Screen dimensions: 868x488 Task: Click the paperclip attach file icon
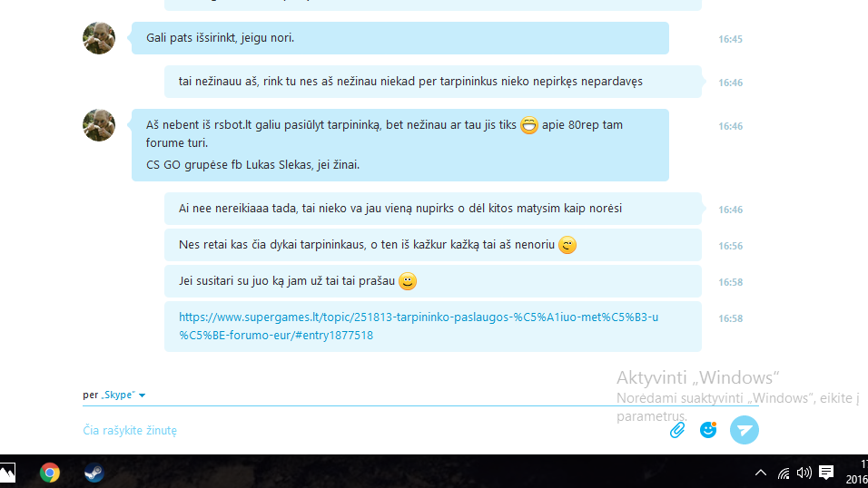677,430
